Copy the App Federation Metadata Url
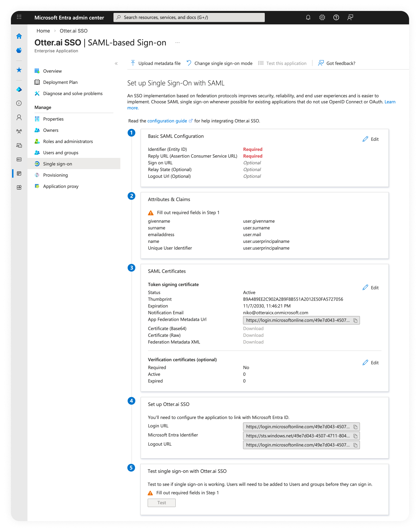The width and height of the screenshot is (420, 532). (355, 320)
